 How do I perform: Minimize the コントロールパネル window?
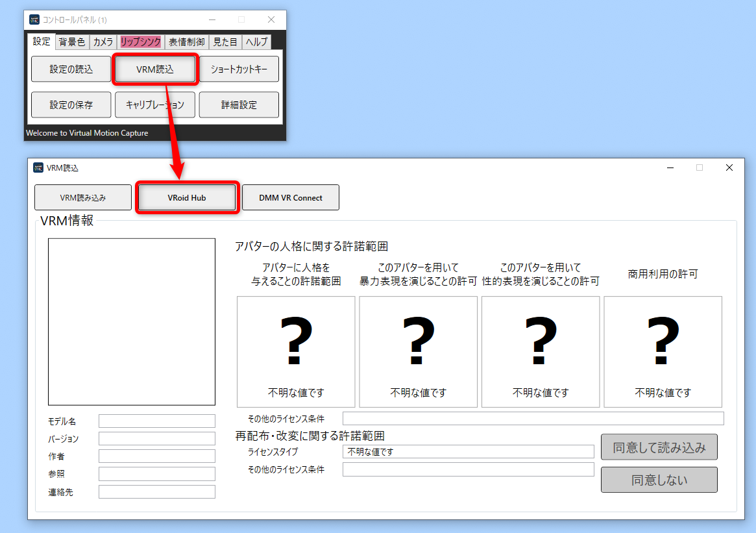[x=212, y=19]
